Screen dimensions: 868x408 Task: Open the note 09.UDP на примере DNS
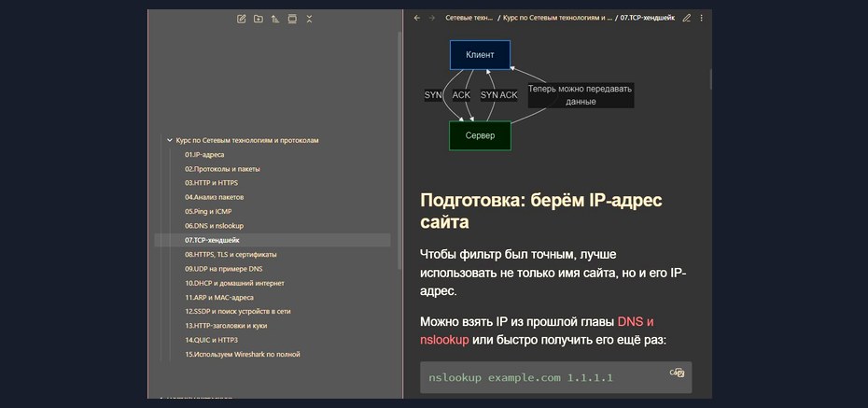click(224, 269)
